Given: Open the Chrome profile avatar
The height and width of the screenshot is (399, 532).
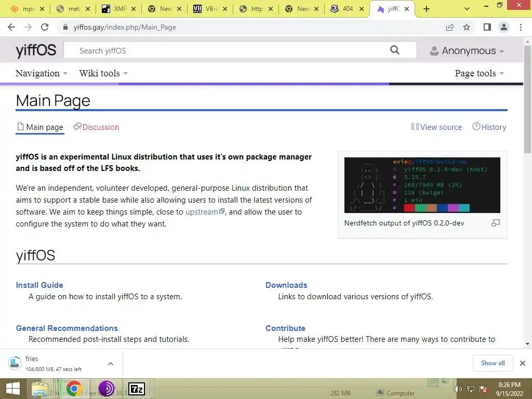Looking at the screenshot, I should [504, 27].
